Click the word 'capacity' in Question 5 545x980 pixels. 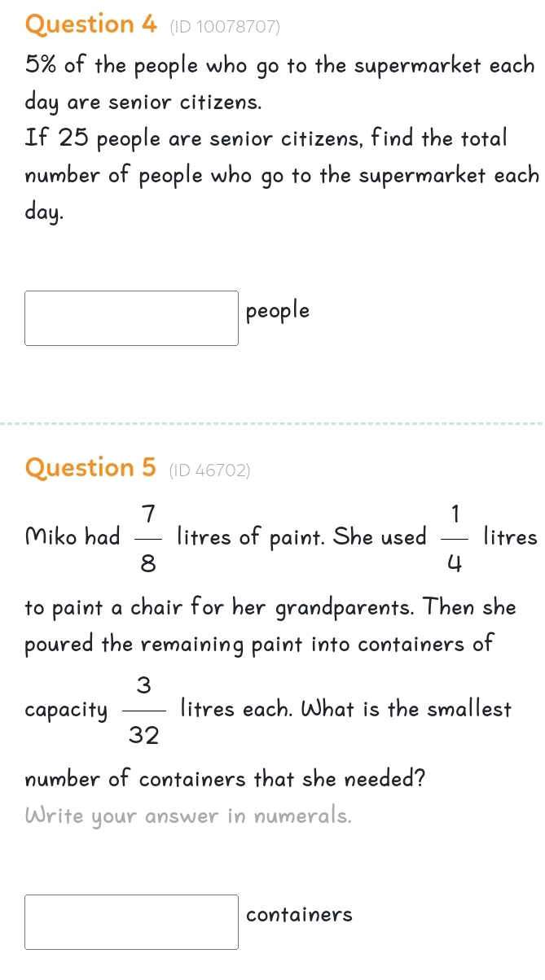click(x=67, y=711)
